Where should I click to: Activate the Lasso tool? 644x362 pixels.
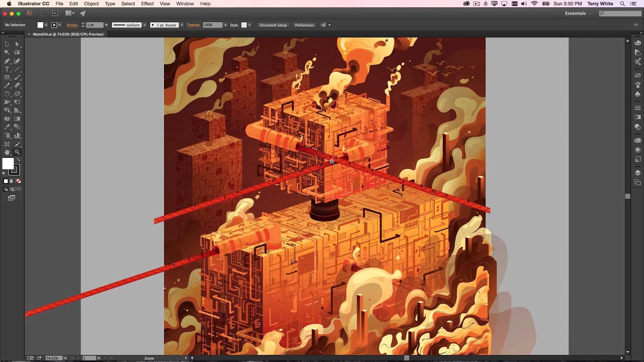17,52
